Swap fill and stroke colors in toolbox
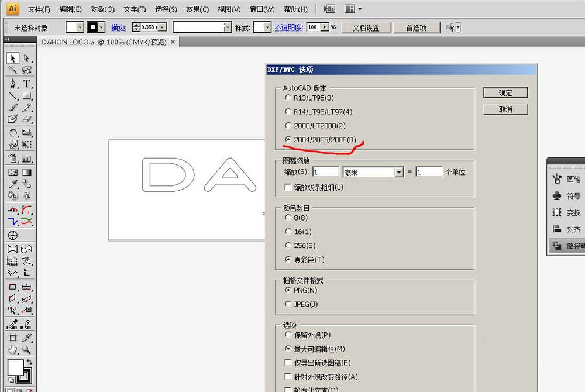Image resolution: width=585 pixels, height=392 pixels. point(29,362)
